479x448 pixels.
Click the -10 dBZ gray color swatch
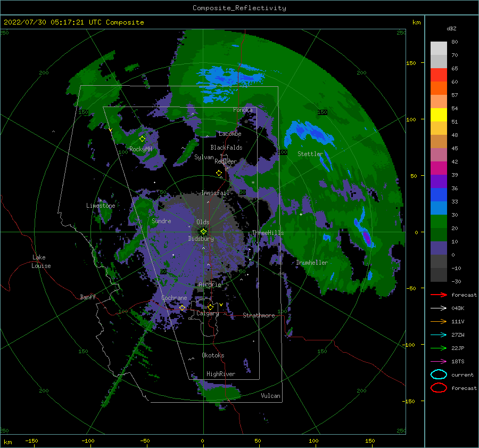coord(439,275)
